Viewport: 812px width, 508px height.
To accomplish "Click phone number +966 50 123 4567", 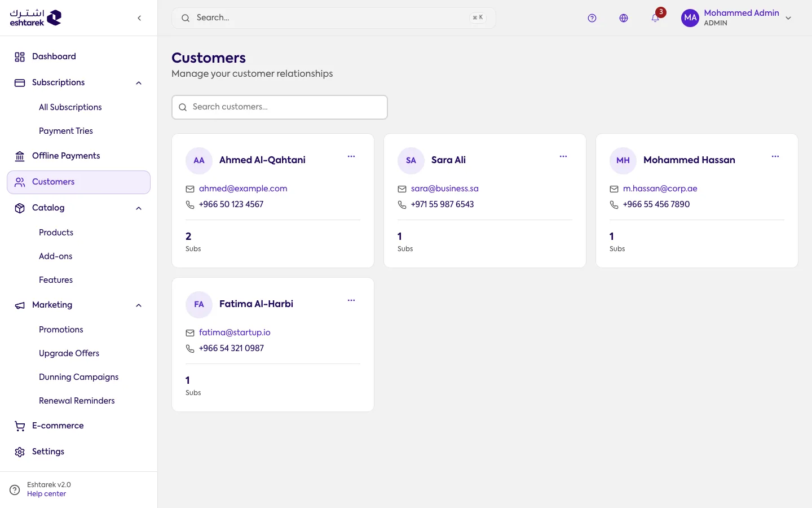I will tap(231, 204).
